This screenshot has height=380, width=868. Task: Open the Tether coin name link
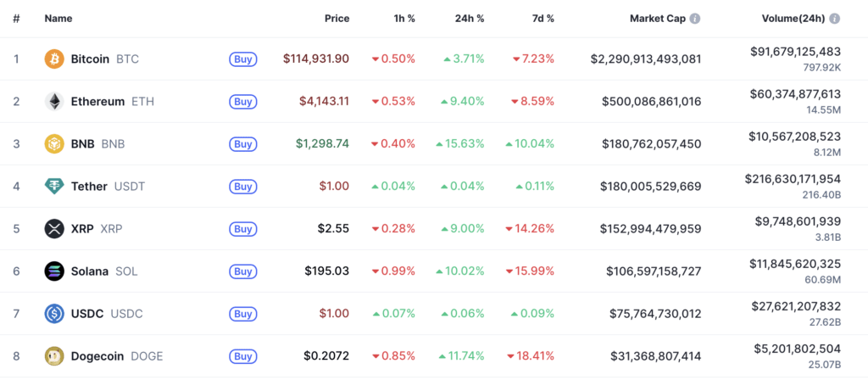[x=89, y=186]
